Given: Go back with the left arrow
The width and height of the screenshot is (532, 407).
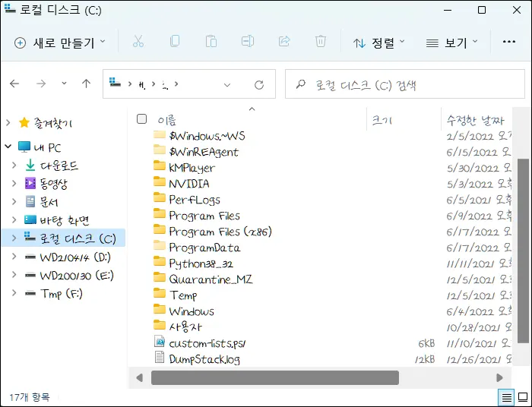Looking at the screenshot, I should point(14,84).
